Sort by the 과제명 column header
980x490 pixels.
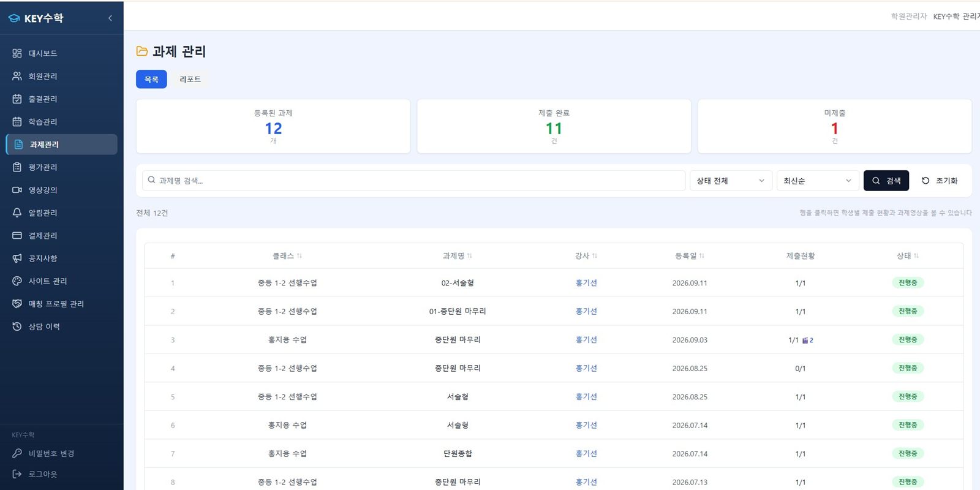coord(458,256)
